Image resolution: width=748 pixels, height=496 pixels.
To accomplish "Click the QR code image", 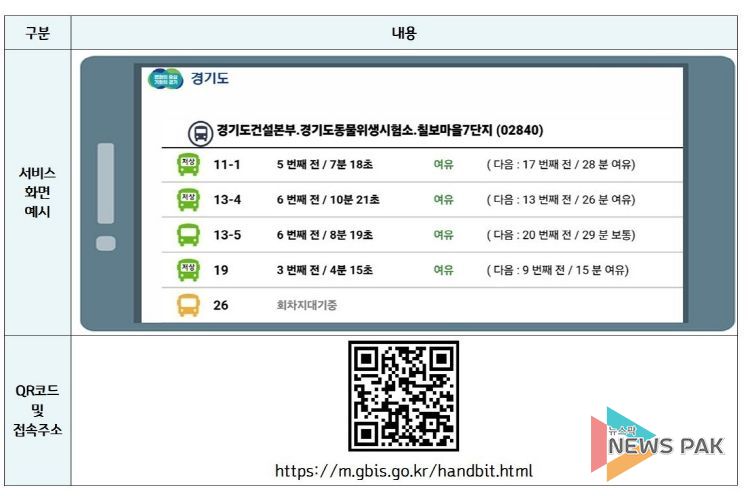I will (404, 396).
